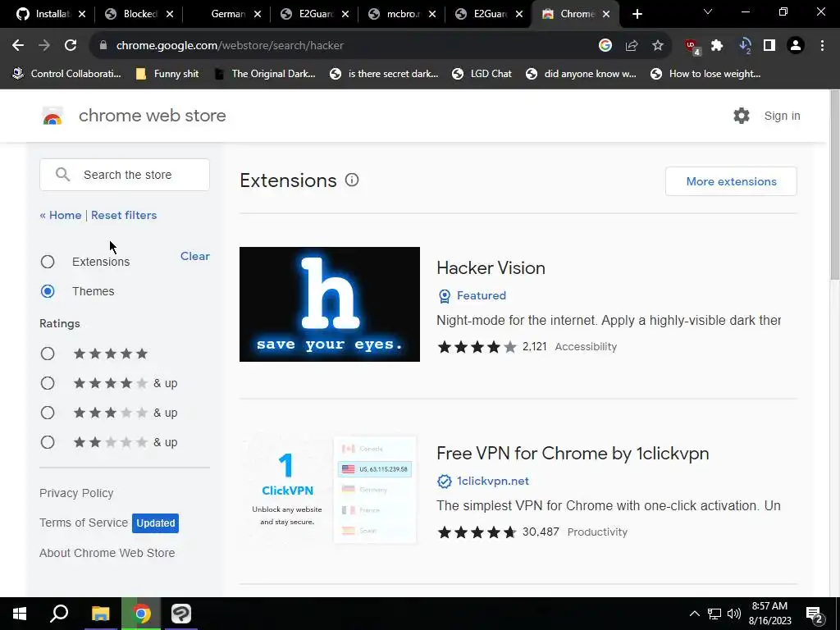The height and width of the screenshot is (630, 840).
Task: Open a new tab with the plus button
Action: pos(637,14)
